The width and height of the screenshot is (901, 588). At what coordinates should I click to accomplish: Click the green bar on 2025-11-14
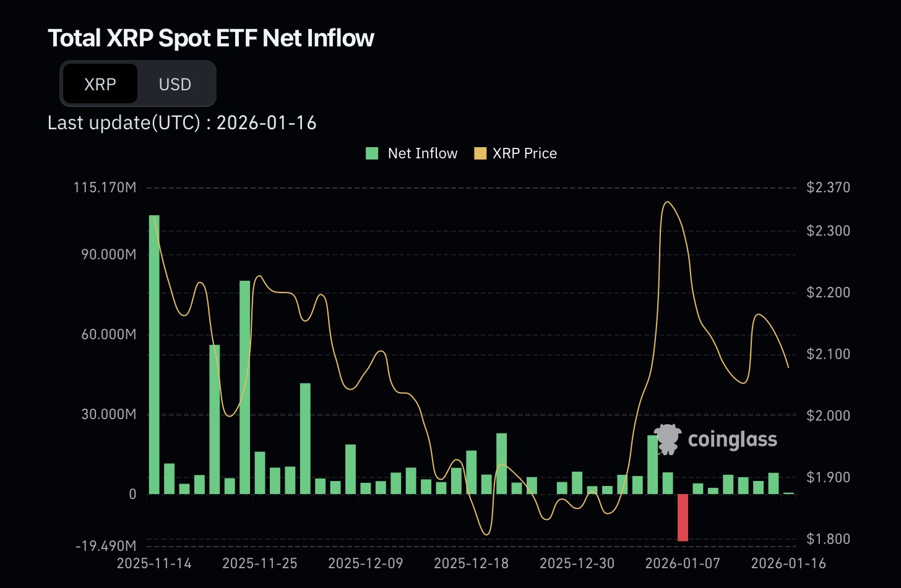pyautogui.click(x=153, y=352)
